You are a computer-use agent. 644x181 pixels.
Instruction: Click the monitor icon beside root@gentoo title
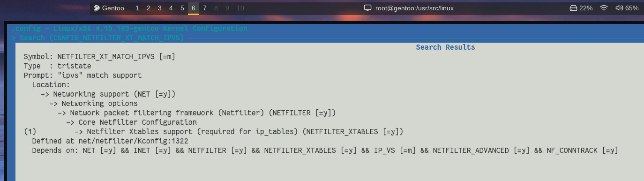pos(368,8)
